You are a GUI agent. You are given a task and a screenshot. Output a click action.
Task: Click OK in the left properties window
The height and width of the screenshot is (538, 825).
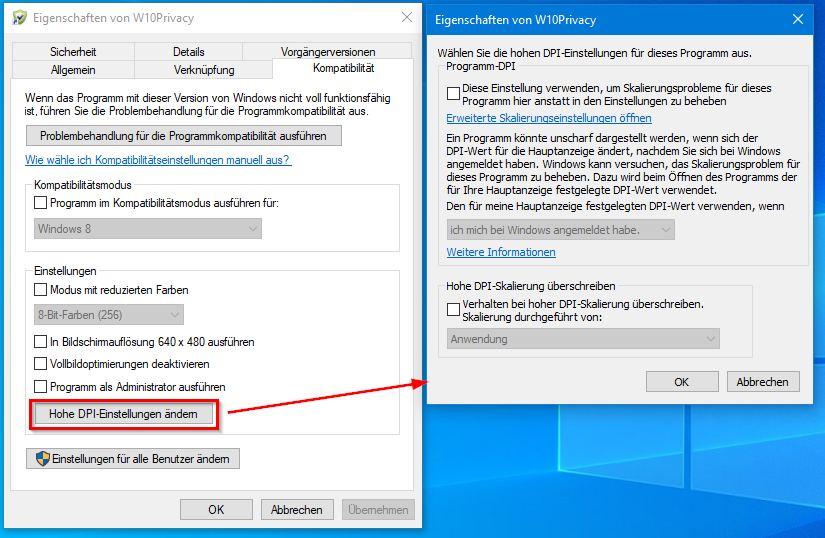216,510
